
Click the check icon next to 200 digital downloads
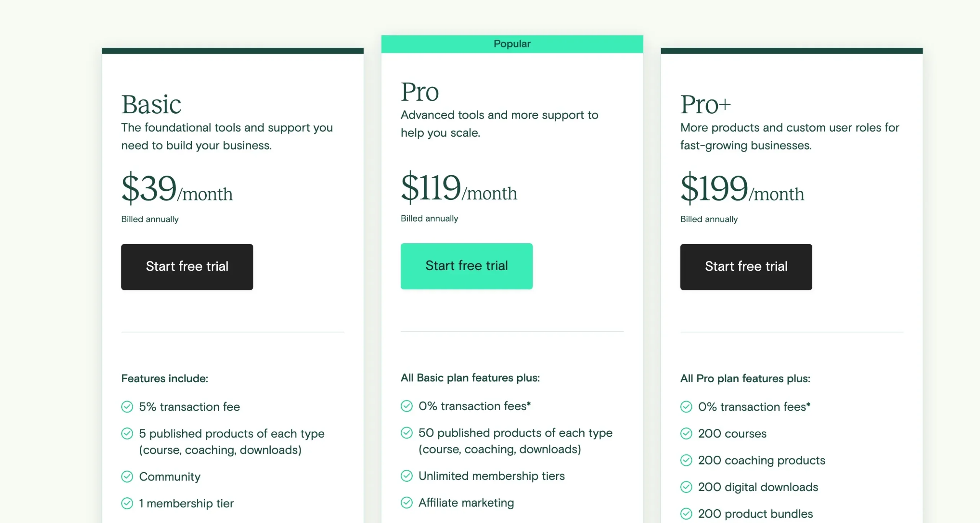(x=686, y=487)
